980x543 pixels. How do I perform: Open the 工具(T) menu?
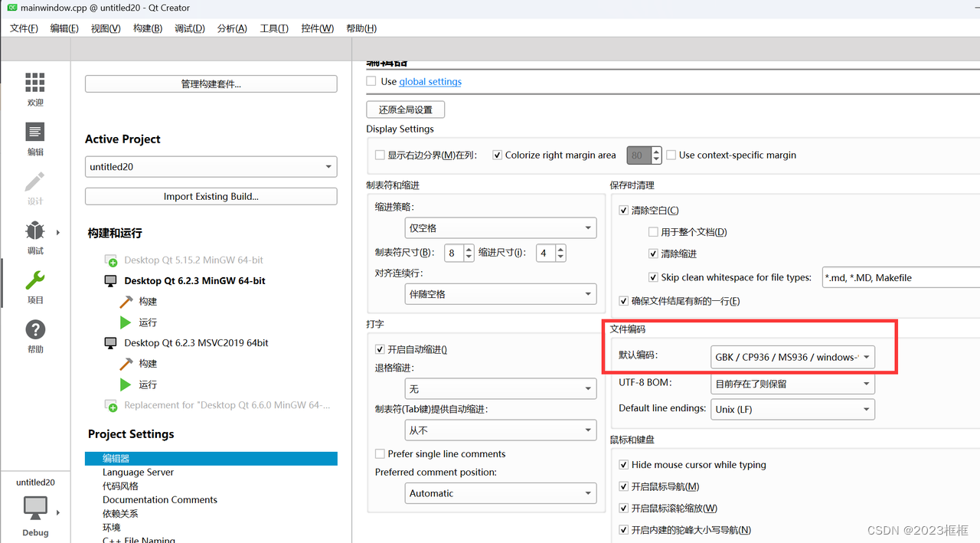click(x=273, y=28)
